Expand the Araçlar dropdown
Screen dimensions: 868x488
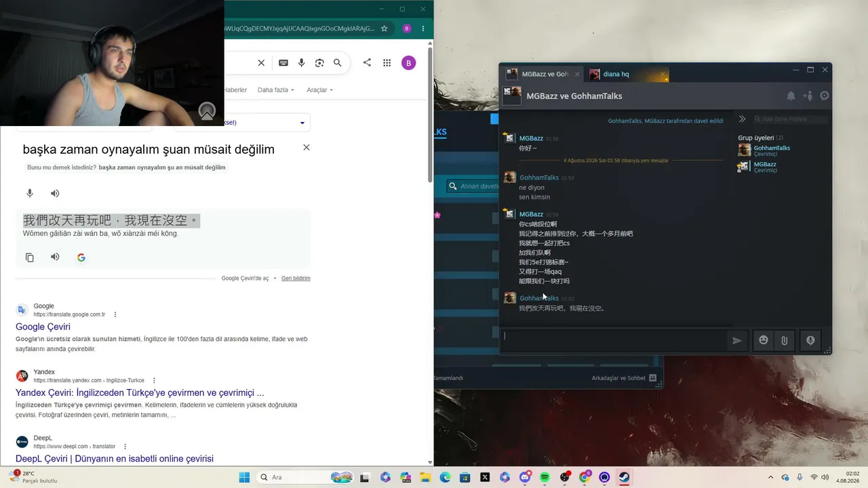pyautogui.click(x=319, y=89)
